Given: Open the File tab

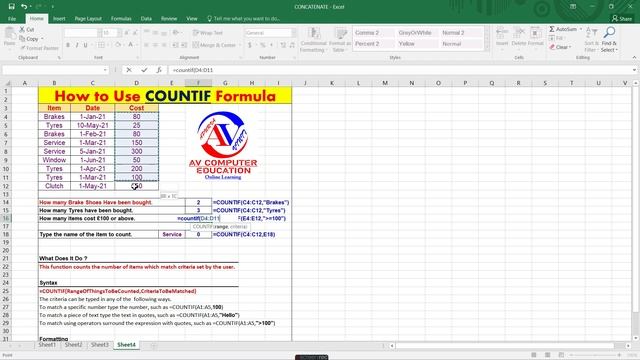Looking at the screenshot, I should pyautogui.click(x=12, y=19).
